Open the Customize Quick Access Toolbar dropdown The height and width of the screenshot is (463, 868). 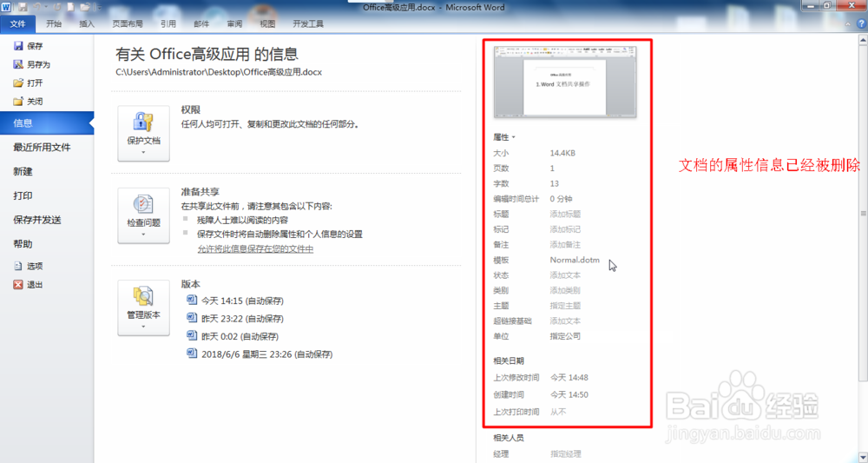pos(99,8)
